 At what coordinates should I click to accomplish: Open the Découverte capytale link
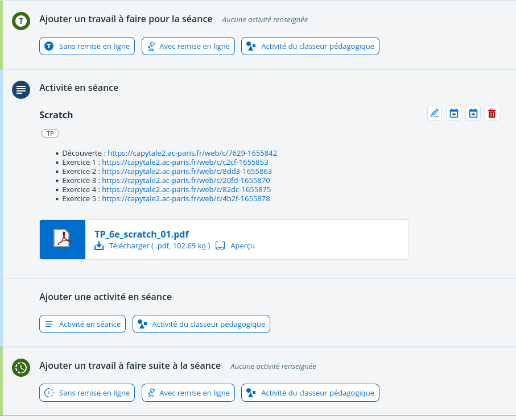coord(192,153)
